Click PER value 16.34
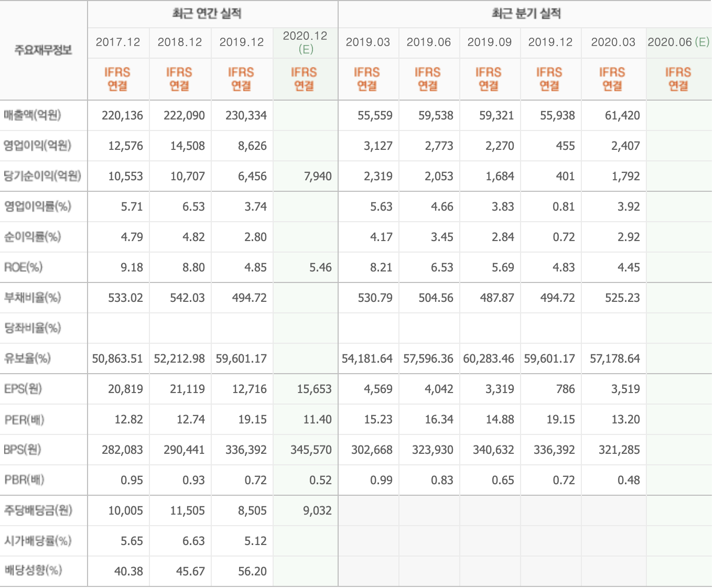Image resolution: width=714 pixels, height=588 pixels. point(439,420)
